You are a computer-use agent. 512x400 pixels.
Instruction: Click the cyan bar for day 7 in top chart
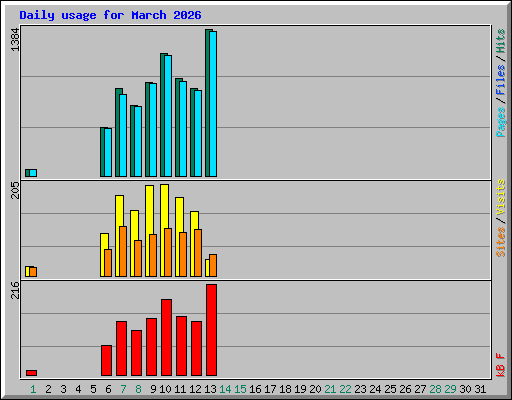pos(123,135)
